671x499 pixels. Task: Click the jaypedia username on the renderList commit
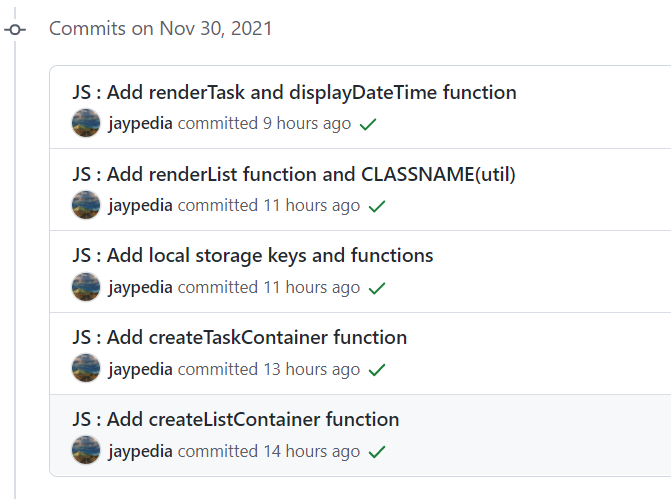141,206
